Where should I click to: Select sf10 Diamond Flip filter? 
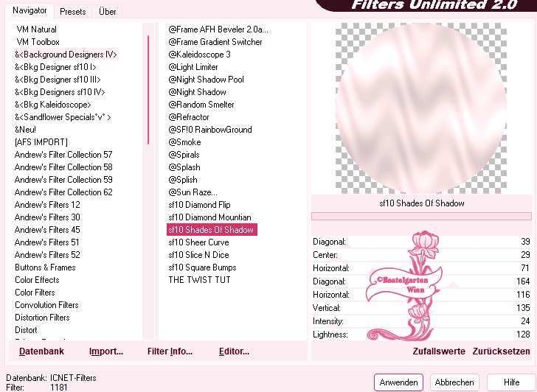pyautogui.click(x=199, y=205)
